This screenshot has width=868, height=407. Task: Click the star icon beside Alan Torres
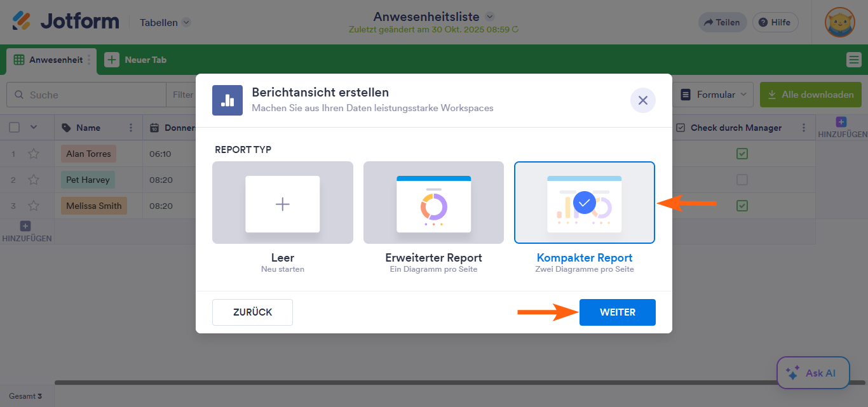click(x=34, y=153)
